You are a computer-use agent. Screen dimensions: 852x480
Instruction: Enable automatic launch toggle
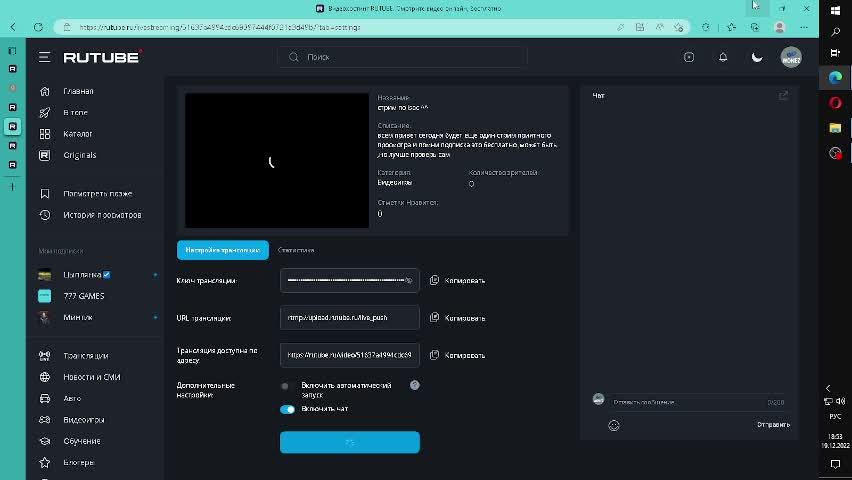pos(287,386)
